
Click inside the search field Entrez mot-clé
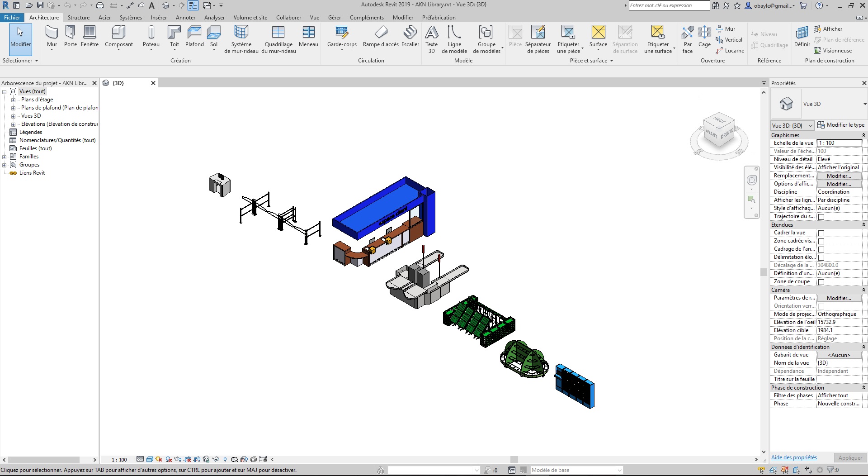tap(669, 5)
